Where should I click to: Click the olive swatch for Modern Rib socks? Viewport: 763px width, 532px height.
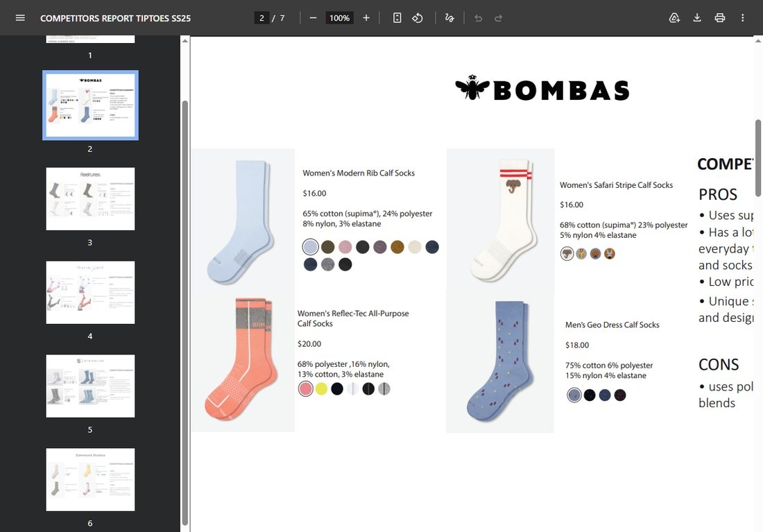coord(328,247)
